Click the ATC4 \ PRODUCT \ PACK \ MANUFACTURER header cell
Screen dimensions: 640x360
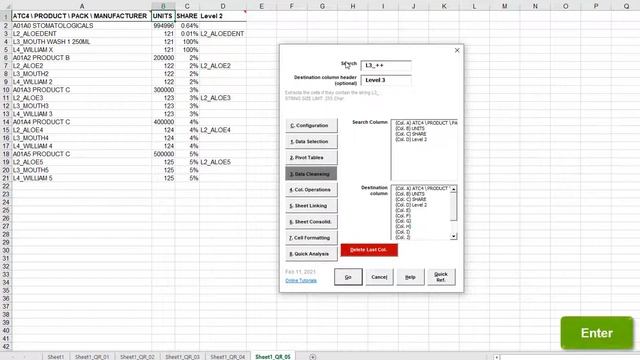pos(81,16)
